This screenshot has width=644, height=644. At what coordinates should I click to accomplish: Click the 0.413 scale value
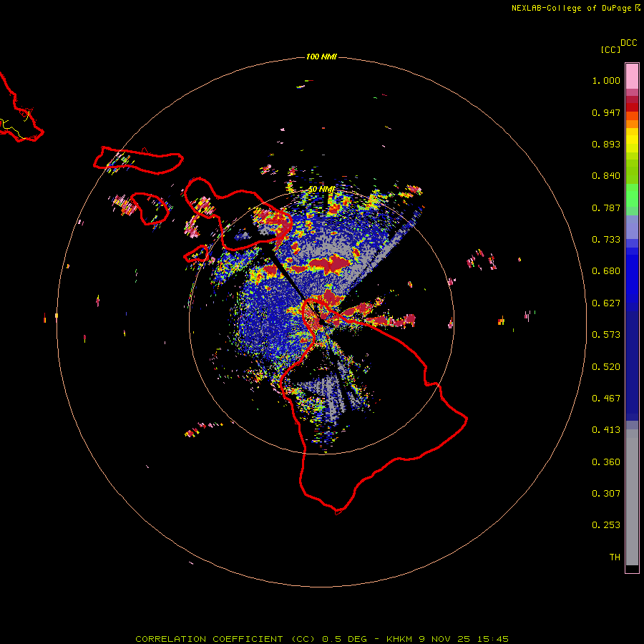(x=606, y=430)
